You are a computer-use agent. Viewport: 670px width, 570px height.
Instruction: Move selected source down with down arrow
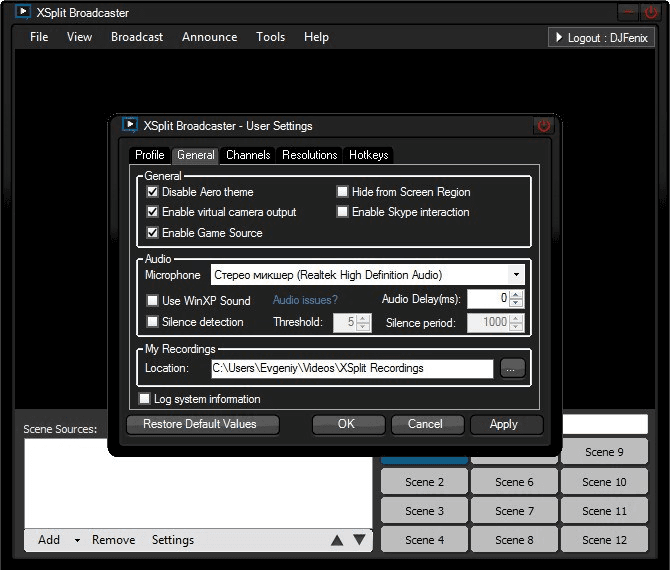[x=359, y=540]
